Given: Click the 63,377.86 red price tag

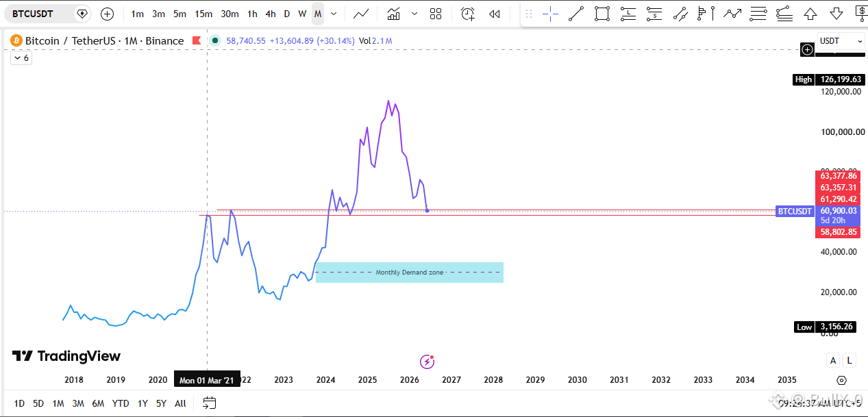Looking at the screenshot, I should [x=839, y=176].
